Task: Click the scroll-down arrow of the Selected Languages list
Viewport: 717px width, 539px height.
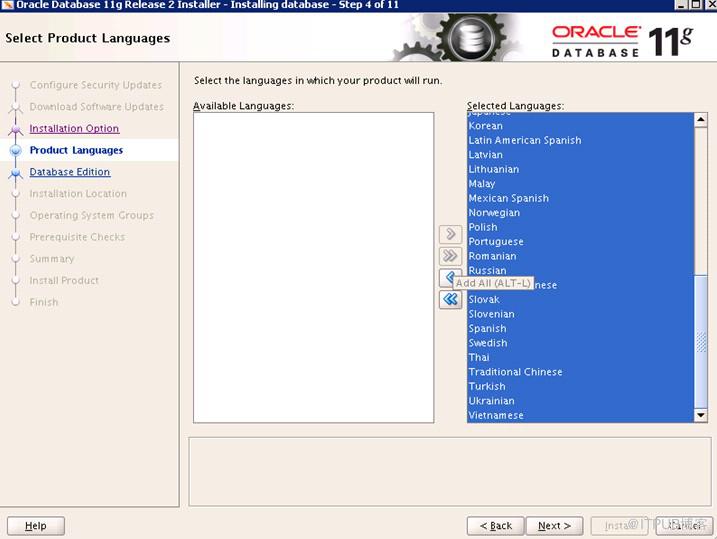Action: (x=701, y=415)
